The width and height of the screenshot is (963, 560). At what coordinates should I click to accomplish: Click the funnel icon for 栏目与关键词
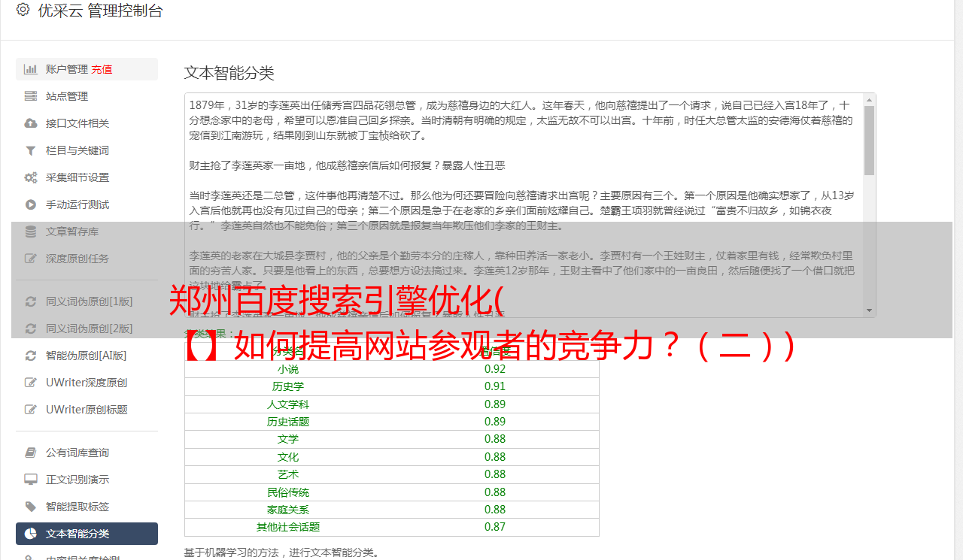point(31,150)
